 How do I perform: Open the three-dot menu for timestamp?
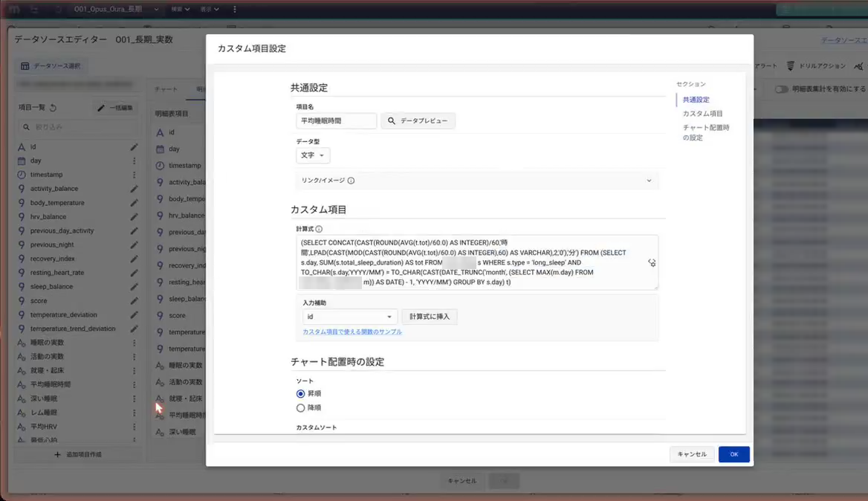click(x=134, y=175)
